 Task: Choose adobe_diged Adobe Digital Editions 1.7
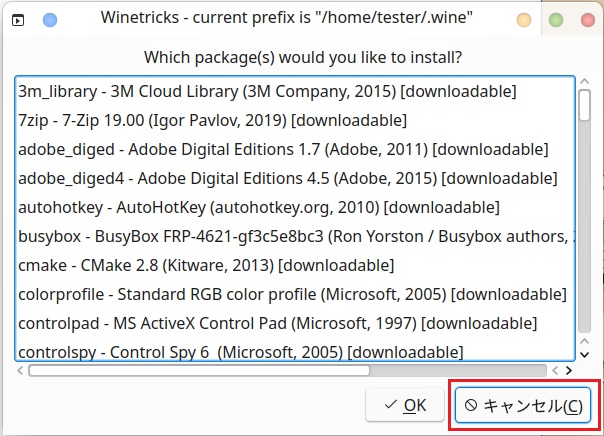click(x=283, y=150)
